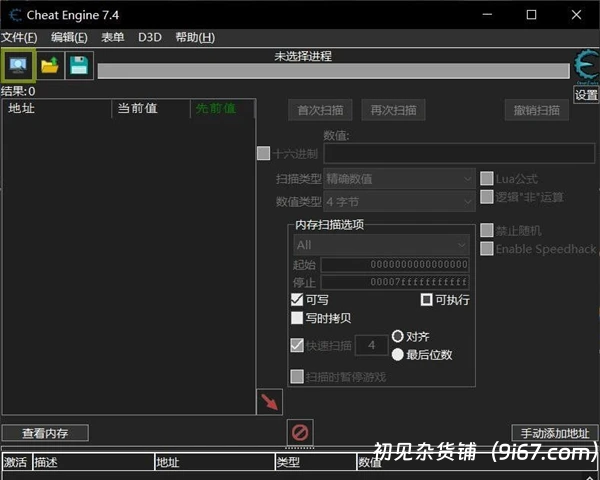Click the 结果:0 label
Image resolution: width=600 pixels, height=480 pixels.
click(x=18, y=91)
